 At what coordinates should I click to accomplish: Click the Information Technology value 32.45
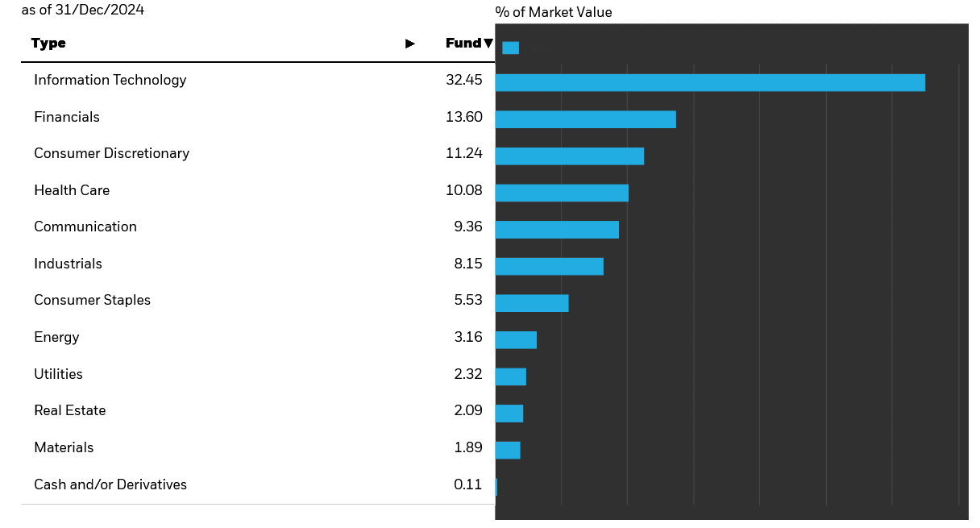tap(463, 80)
